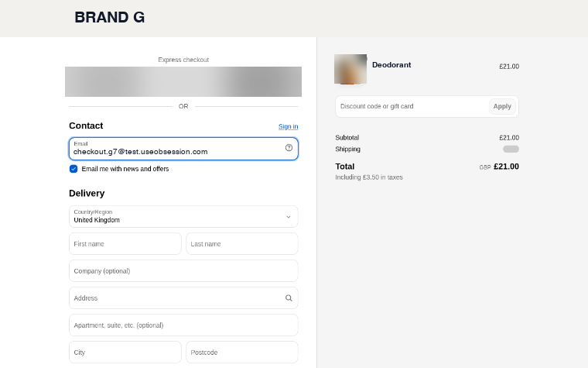Viewport: 588px width, 368px height.
Task: Click into the First name field
Action: point(125,244)
